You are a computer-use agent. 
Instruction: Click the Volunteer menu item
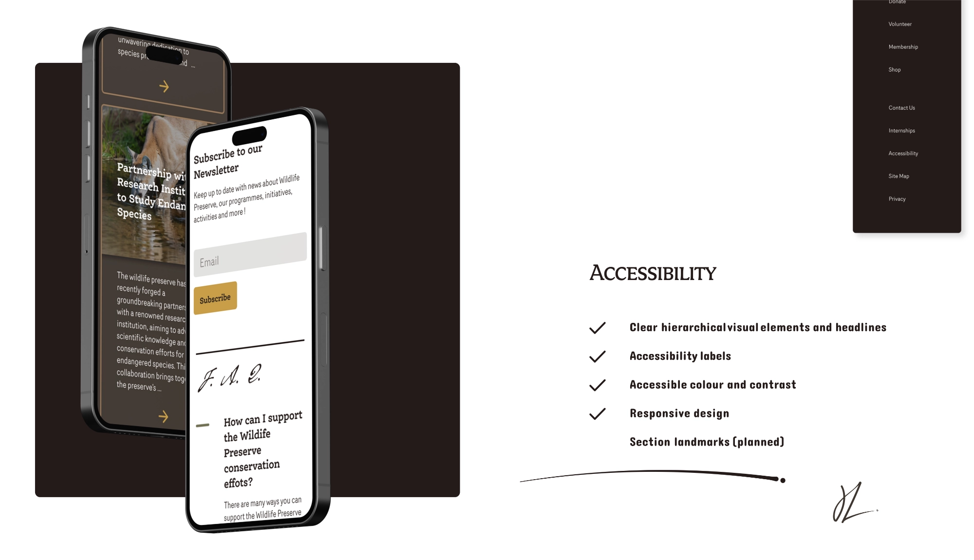pos(900,24)
